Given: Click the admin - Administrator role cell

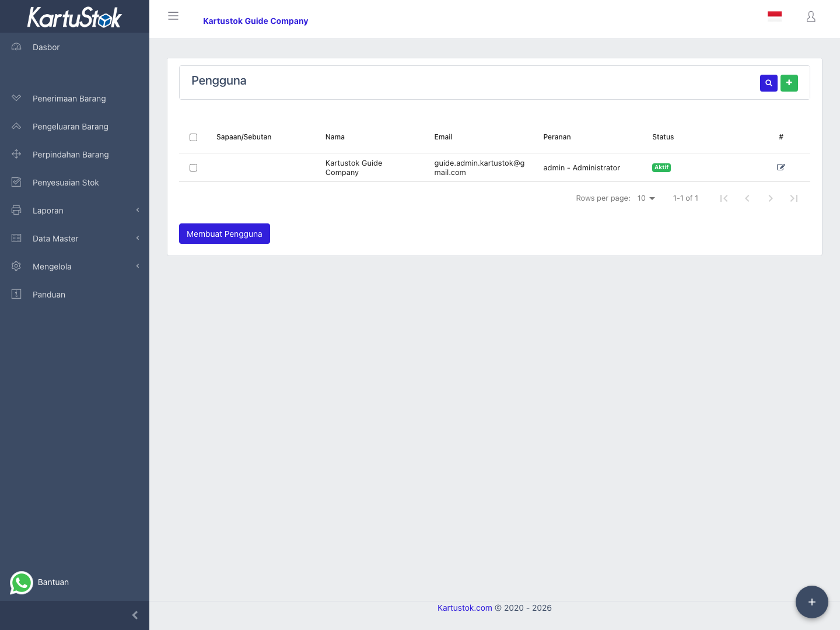Looking at the screenshot, I should (x=582, y=168).
